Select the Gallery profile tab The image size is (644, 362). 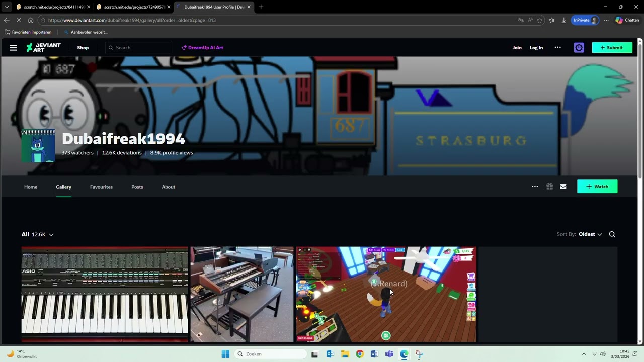[x=63, y=187]
